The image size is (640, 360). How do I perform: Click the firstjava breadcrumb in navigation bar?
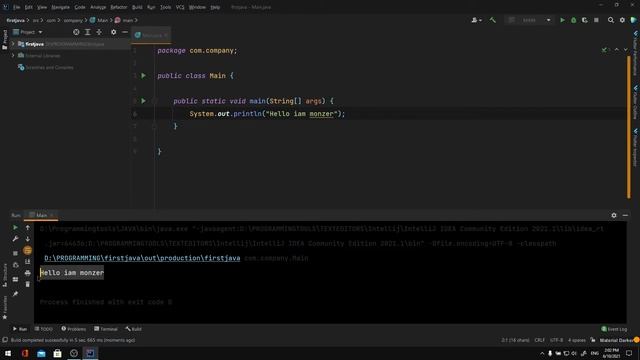tap(16, 20)
